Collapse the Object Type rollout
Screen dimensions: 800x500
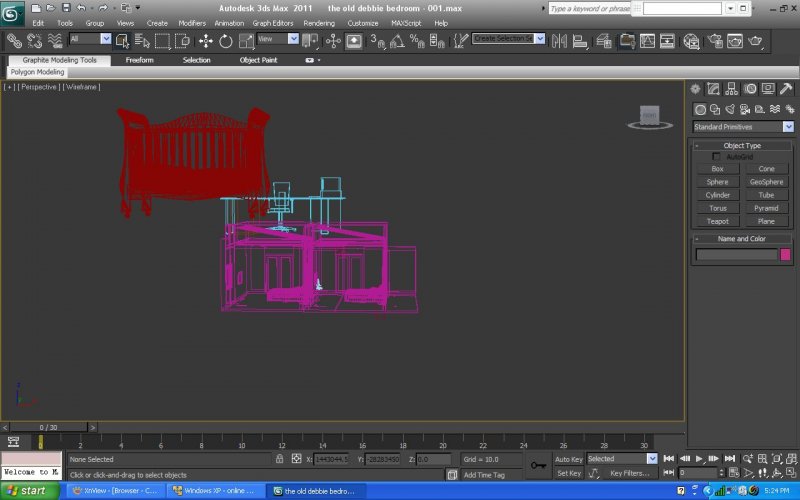point(741,146)
